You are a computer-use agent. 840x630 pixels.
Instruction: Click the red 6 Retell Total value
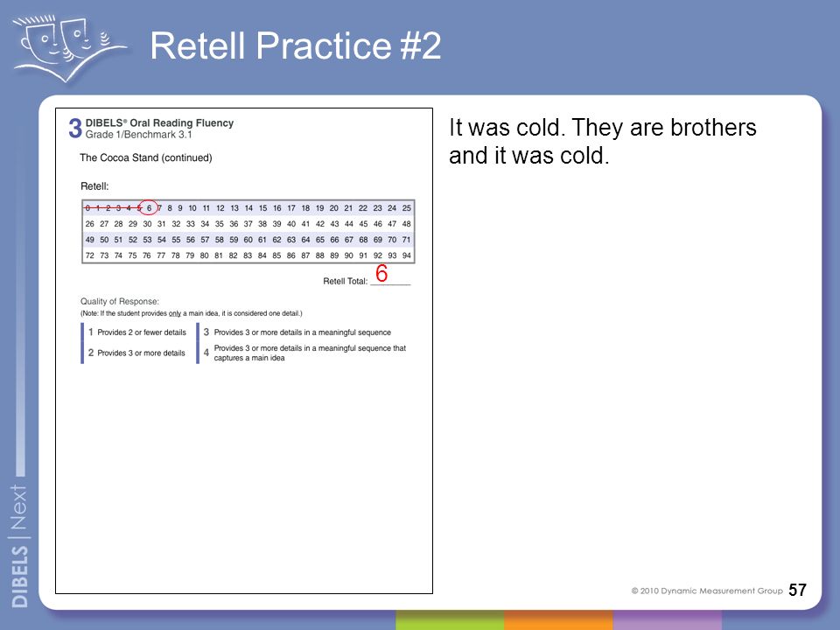click(381, 273)
